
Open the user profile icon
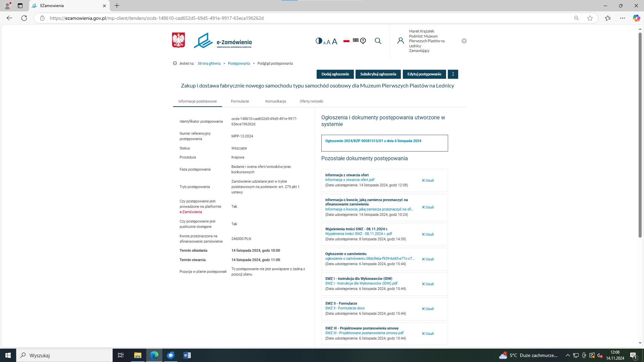click(400, 41)
